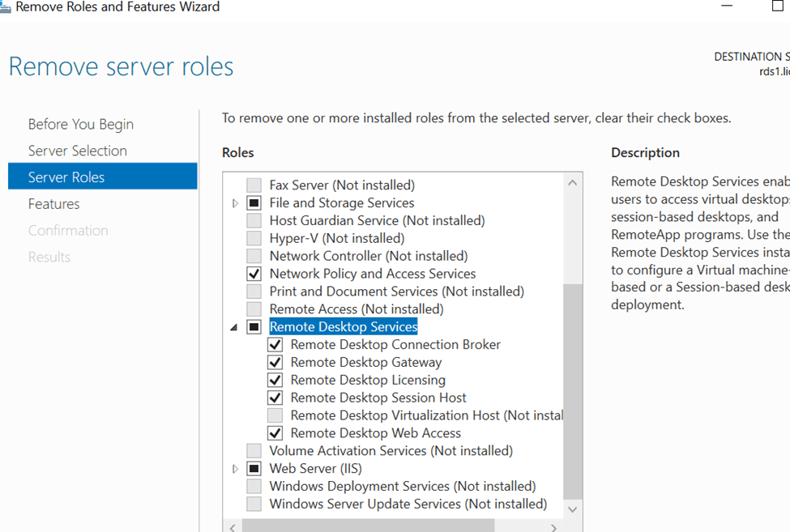Select Print and Document Services label
The image size is (790, 532).
[x=397, y=292]
